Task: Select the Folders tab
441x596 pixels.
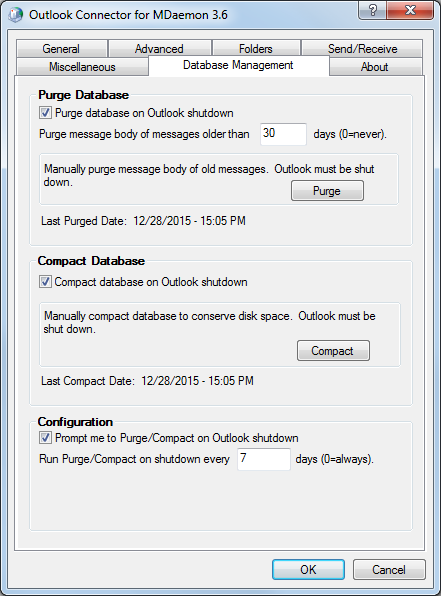Action: pyautogui.click(x=256, y=49)
